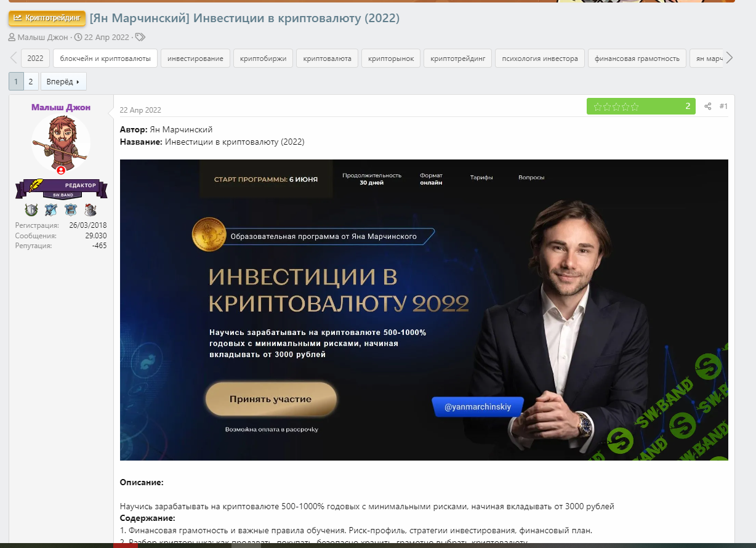Click the third badge icon in user profile
Image resolution: width=756 pixels, height=548 pixels.
71,209
